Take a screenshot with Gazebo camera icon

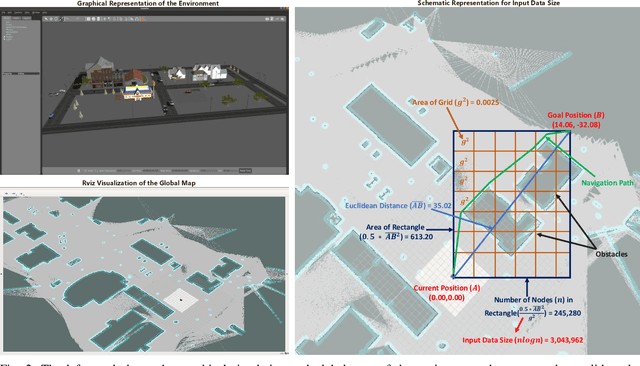coord(267,19)
